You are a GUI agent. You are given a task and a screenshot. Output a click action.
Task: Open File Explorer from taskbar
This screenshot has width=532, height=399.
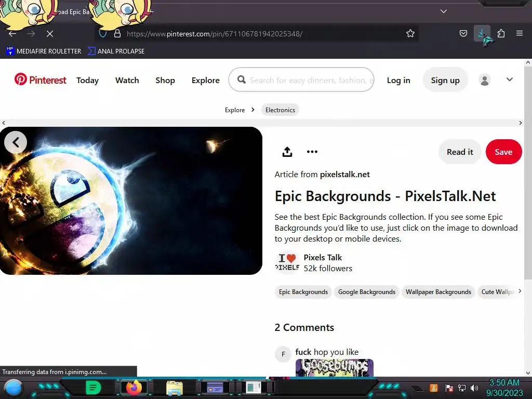pyautogui.click(x=175, y=388)
